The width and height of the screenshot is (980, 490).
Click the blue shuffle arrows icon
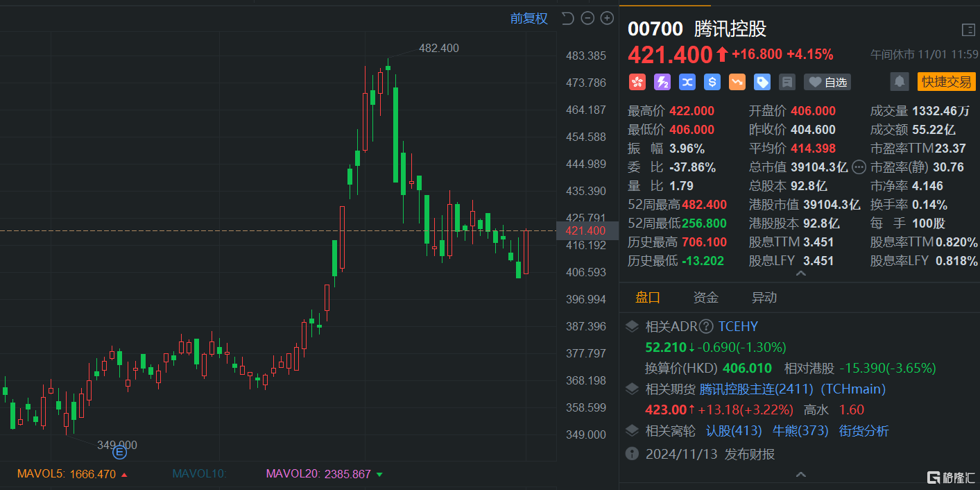pyautogui.click(x=687, y=82)
